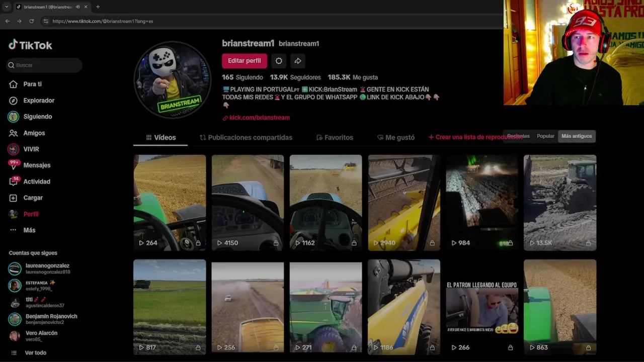The width and height of the screenshot is (644, 362).
Task: Click 165 Siguiendo count
Action: coord(243,77)
